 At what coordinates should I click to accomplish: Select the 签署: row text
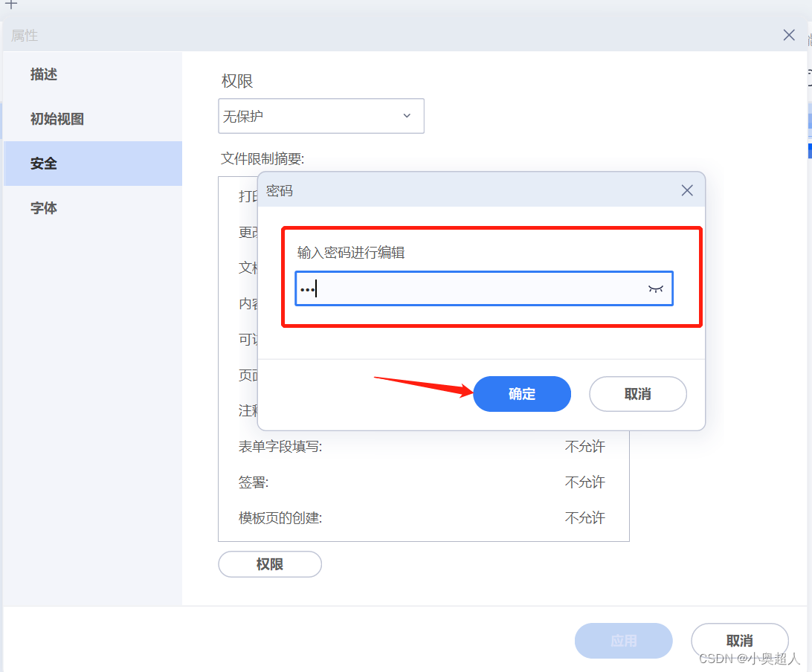tap(254, 482)
